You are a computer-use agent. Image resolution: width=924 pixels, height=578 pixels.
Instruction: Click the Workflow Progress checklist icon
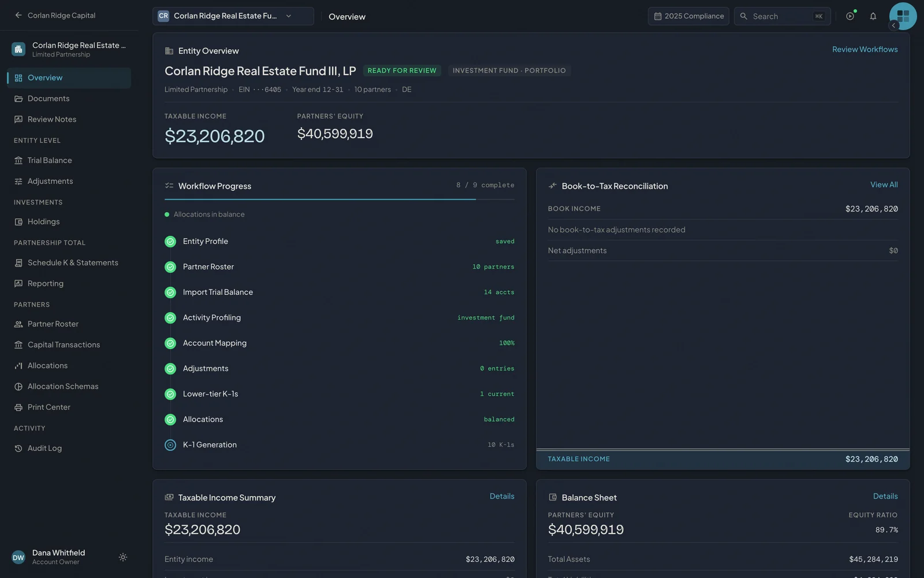[169, 186]
